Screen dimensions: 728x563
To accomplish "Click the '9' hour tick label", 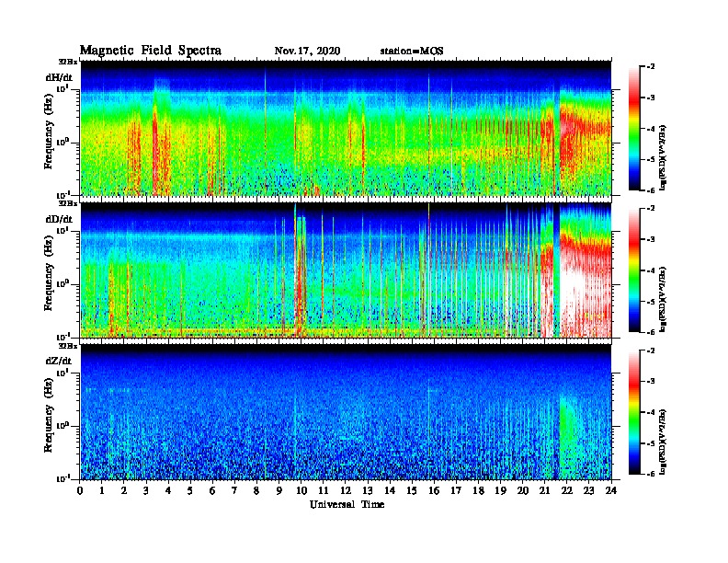I will click(279, 491).
